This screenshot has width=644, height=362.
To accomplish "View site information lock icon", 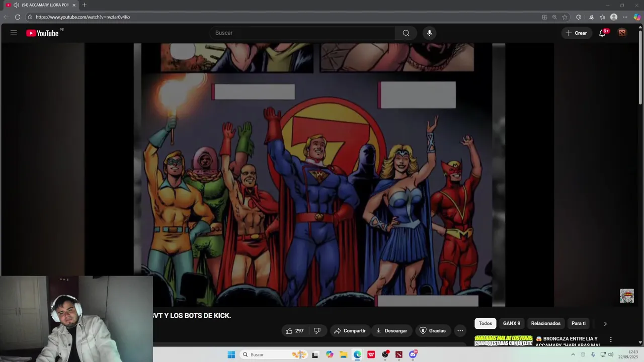I will pyautogui.click(x=30, y=17).
